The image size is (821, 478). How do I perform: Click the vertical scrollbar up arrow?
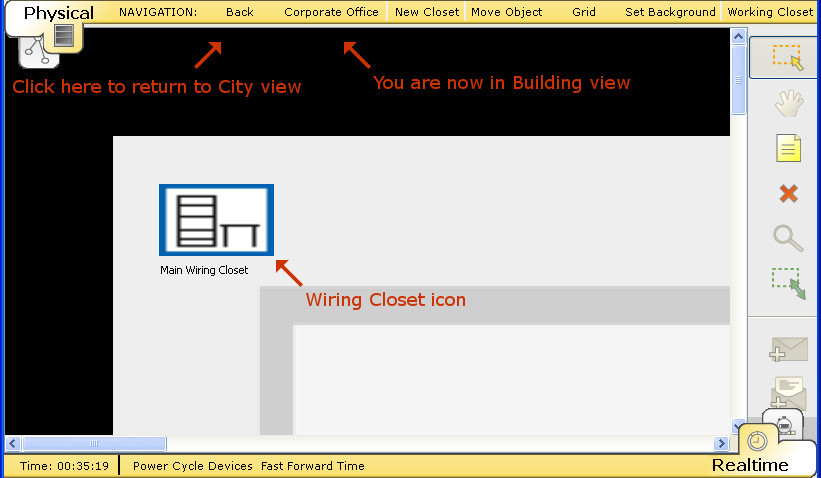click(x=738, y=36)
